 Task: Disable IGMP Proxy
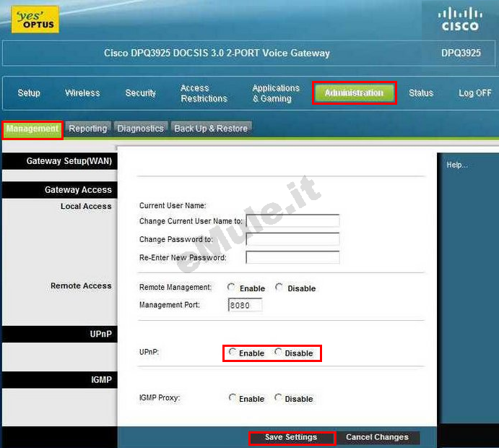[278, 397]
